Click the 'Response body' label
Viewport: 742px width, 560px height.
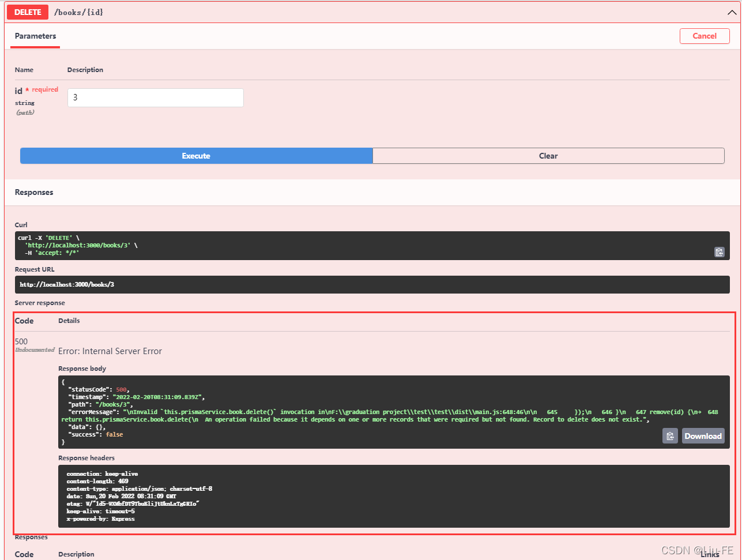tap(82, 369)
